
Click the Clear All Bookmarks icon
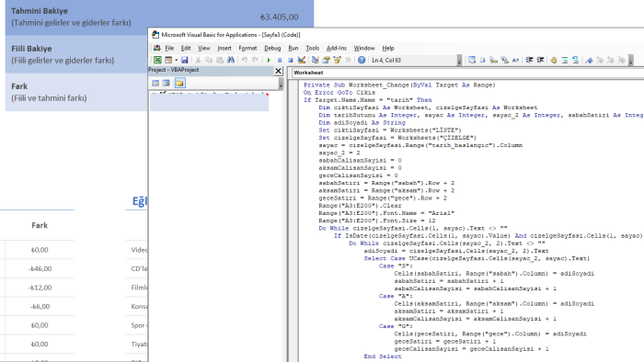click(x=622, y=60)
